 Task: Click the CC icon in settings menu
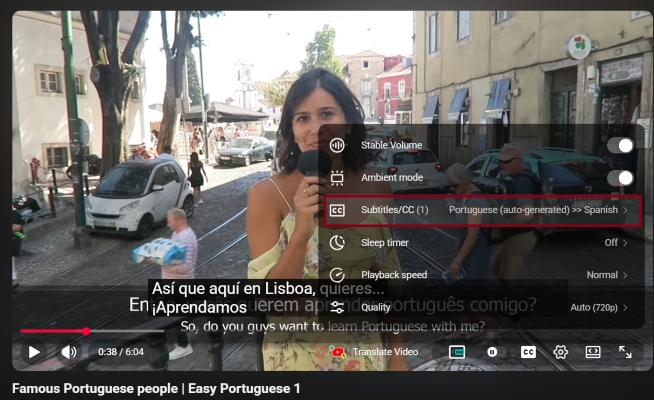tap(337, 210)
